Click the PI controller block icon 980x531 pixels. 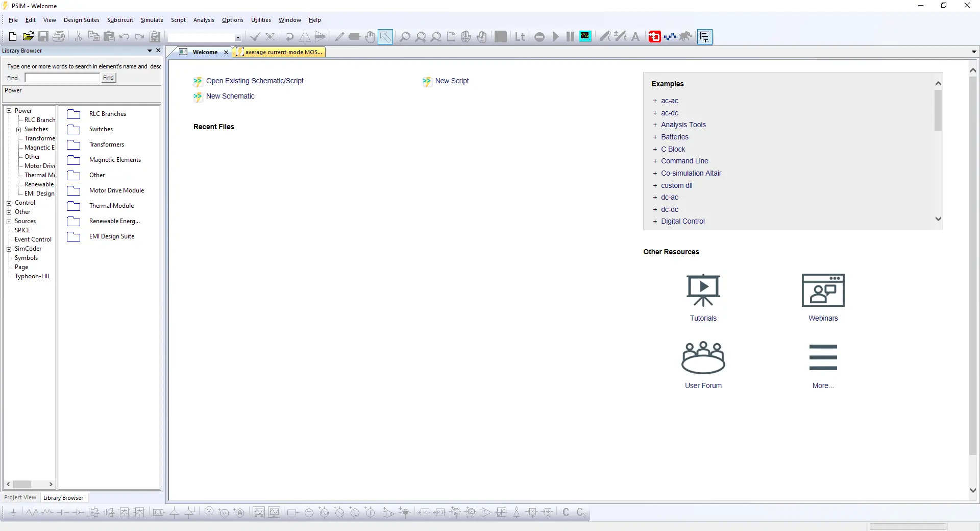point(439,512)
